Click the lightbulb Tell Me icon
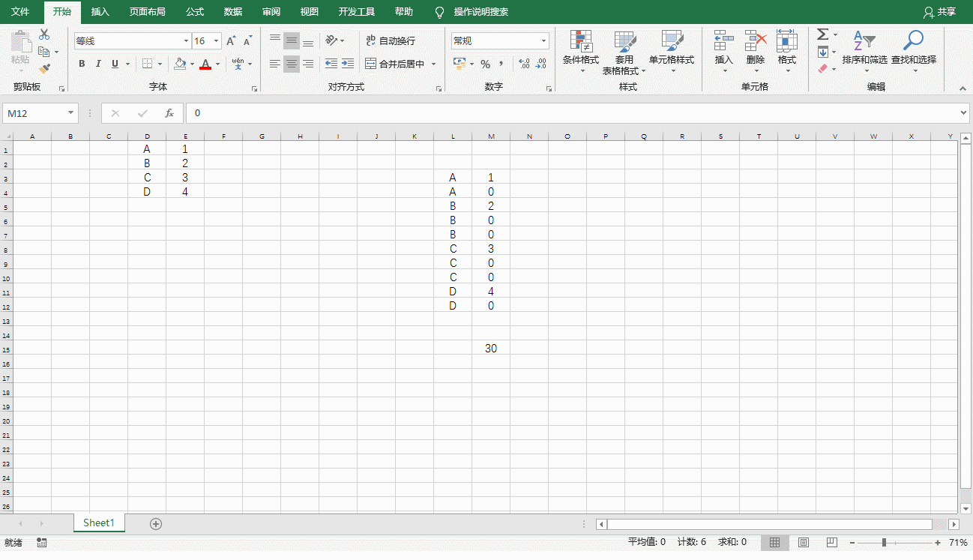This screenshot has width=973, height=560. pyautogui.click(x=440, y=12)
